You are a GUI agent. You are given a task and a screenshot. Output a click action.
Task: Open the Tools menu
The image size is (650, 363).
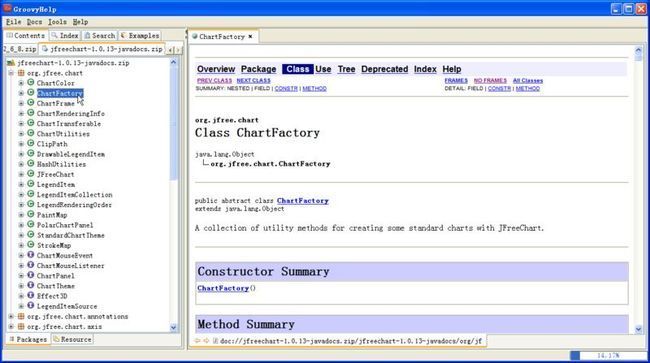click(x=57, y=22)
